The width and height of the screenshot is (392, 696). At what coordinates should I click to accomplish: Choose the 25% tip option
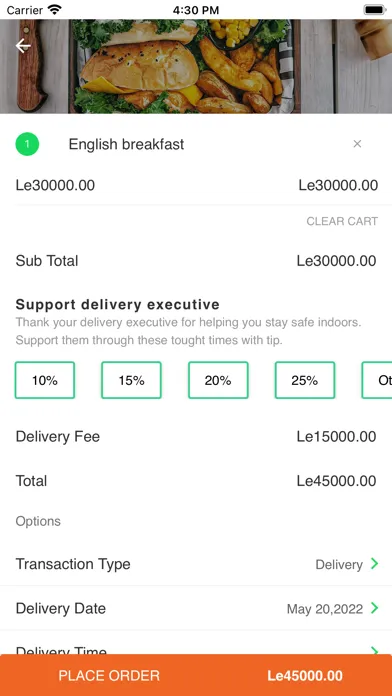[305, 380]
